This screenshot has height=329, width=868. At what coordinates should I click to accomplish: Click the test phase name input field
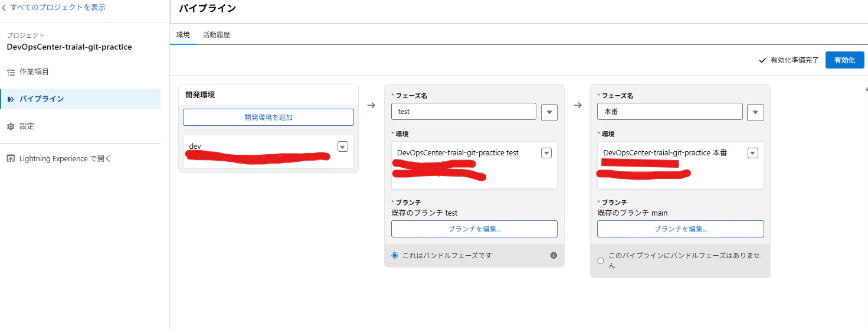(x=464, y=111)
